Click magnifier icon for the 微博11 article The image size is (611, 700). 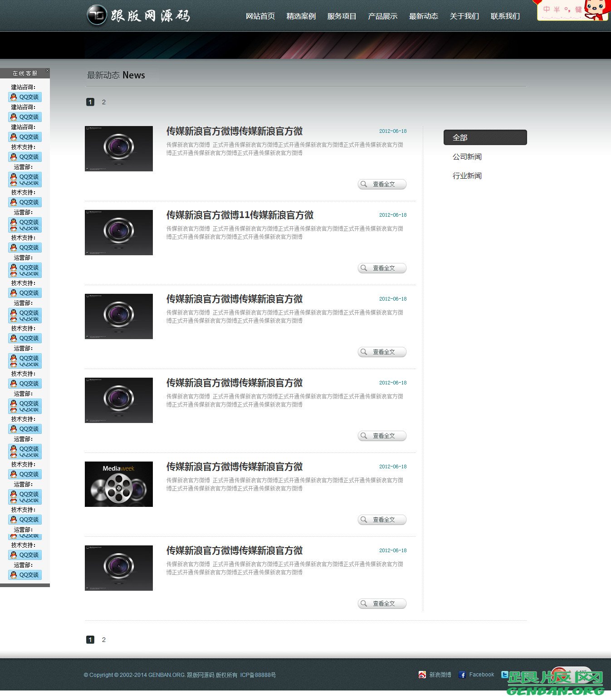click(x=364, y=268)
